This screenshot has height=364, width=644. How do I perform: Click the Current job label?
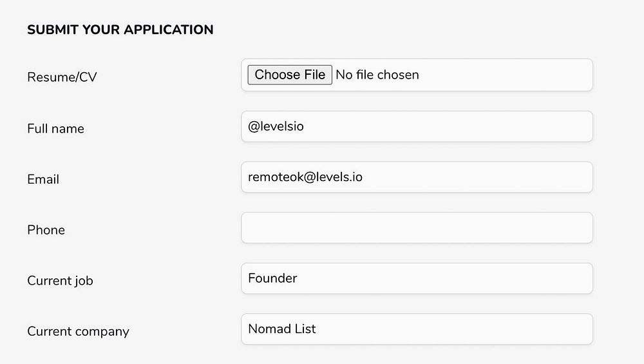[60, 281]
